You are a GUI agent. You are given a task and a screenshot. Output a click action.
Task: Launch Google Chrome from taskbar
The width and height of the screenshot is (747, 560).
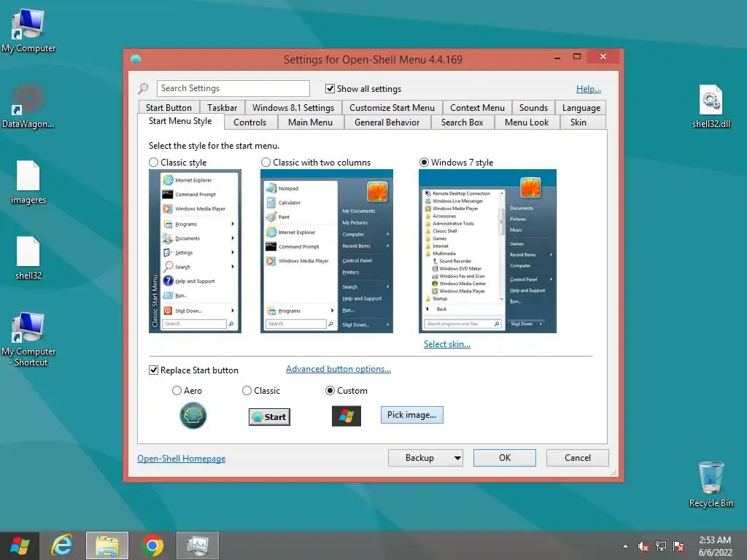(152, 545)
